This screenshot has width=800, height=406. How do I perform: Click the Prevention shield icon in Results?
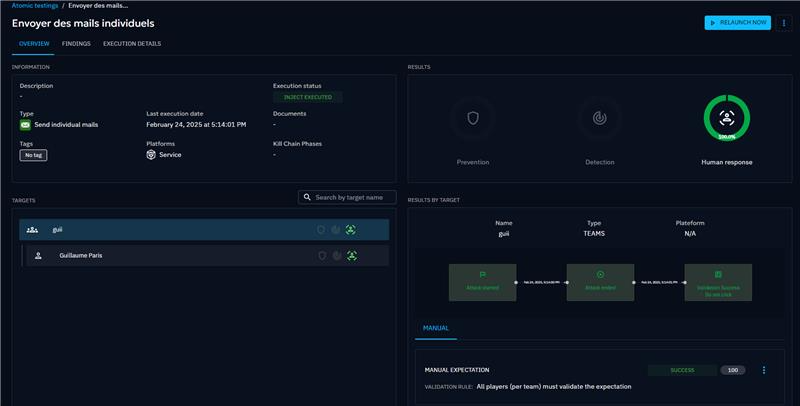[472, 118]
